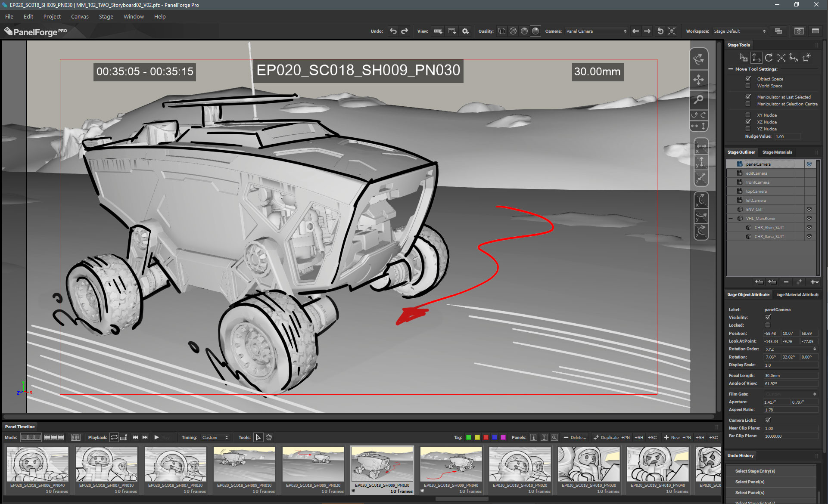828x504 pixels.
Task: Select the Rotate tool in Stage Tools
Action: pos(769,57)
